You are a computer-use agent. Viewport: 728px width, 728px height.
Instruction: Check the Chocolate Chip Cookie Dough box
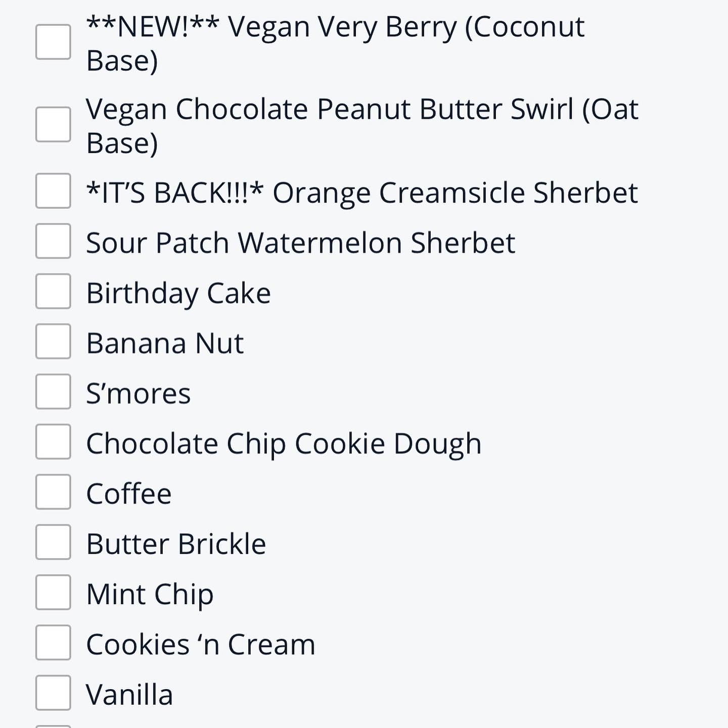(x=53, y=441)
